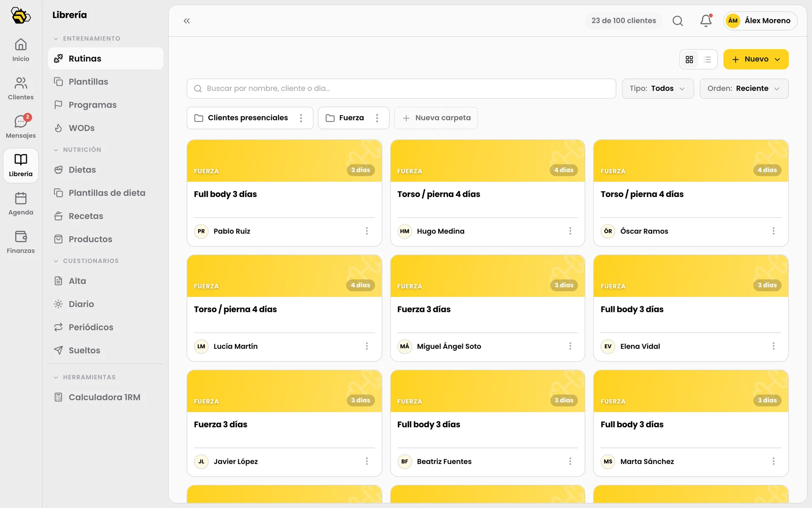Open Álex Moreno profile menu

[x=760, y=21]
